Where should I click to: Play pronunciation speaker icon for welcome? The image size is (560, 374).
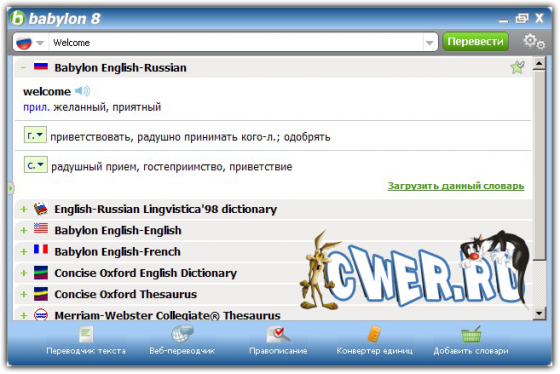82,91
